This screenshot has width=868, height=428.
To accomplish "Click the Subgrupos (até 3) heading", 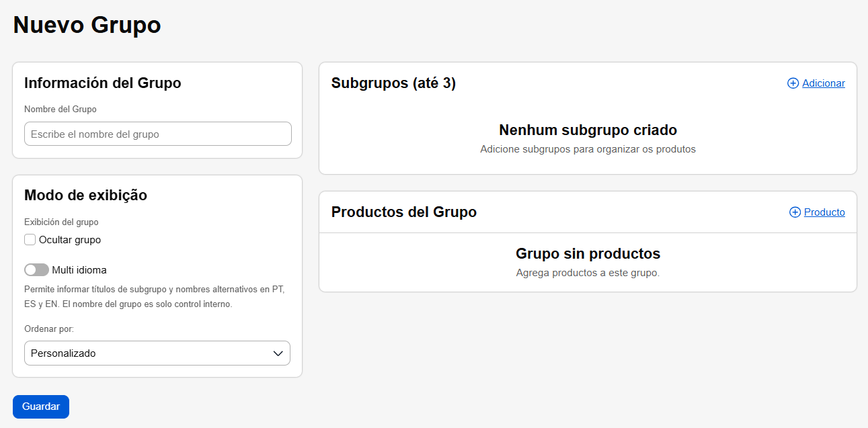I will point(393,83).
